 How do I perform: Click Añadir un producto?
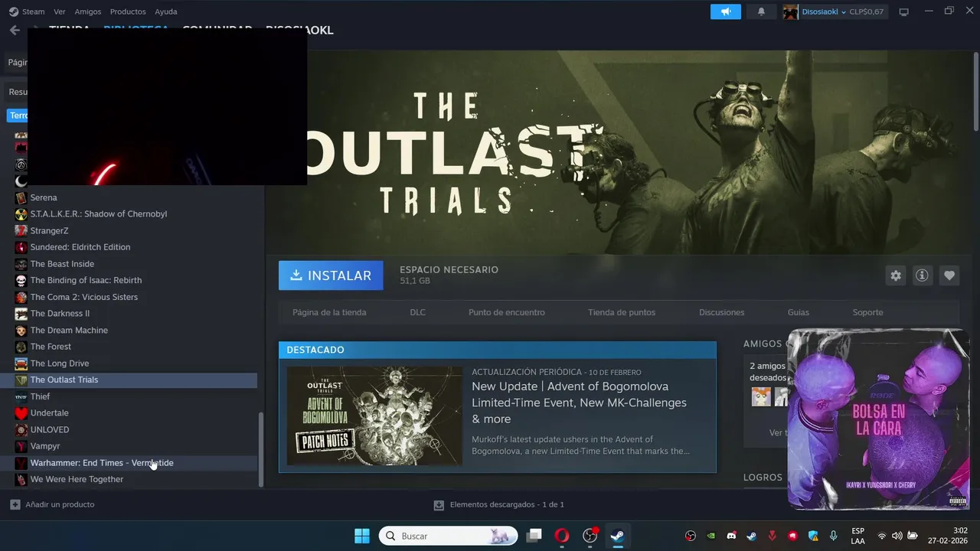53,504
